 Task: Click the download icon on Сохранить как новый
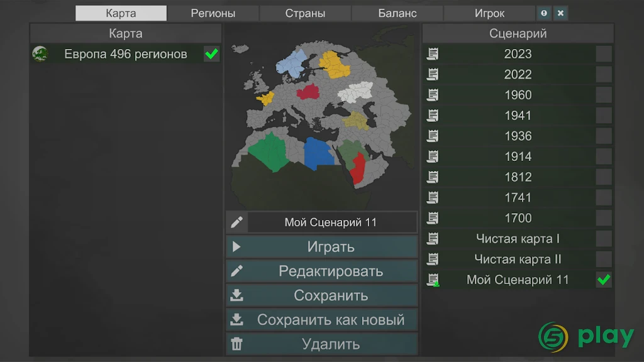click(236, 319)
